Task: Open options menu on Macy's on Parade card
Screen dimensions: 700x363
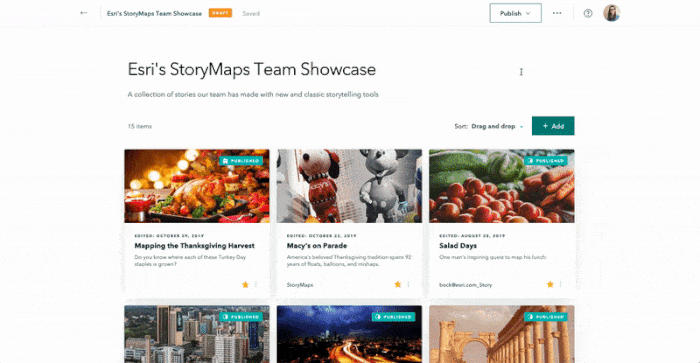Action: point(408,284)
